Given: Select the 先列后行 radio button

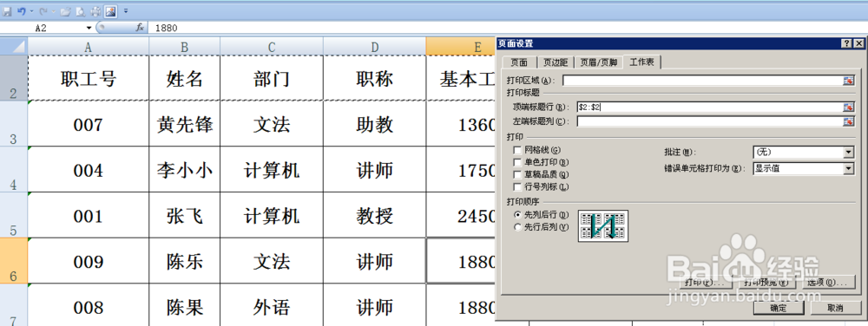Looking at the screenshot, I should (x=518, y=214).
